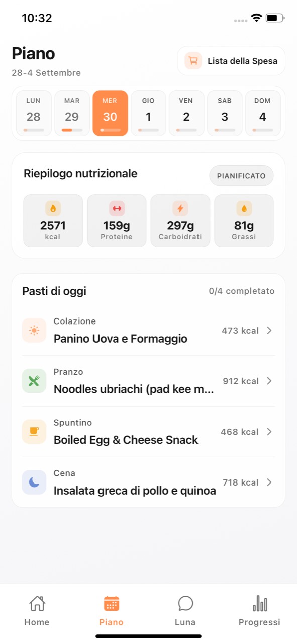Tap the coffee cup Spuntino icon
Image resolution: width=297 pixels, height=644 pixels.
(x=34, y=432)
